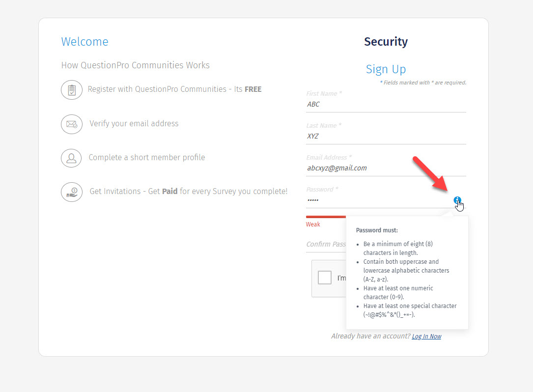
Task: Select the Email Address input
Action: (x=386, y=168)
